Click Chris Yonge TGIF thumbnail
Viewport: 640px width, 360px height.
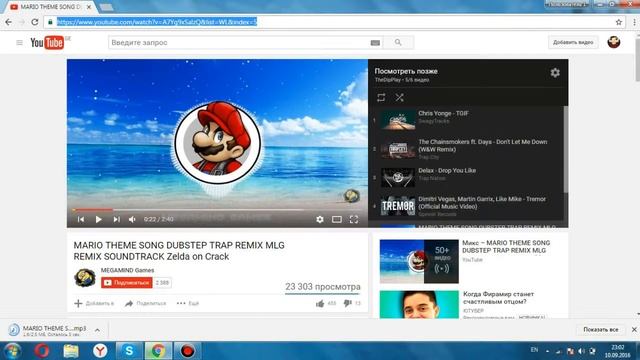pyautogui.click(x=398, y=120)
